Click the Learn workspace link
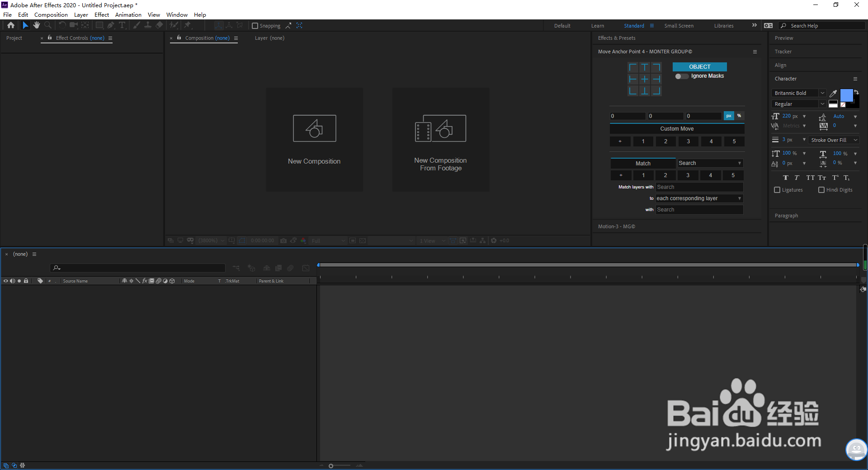 point(598,26)
